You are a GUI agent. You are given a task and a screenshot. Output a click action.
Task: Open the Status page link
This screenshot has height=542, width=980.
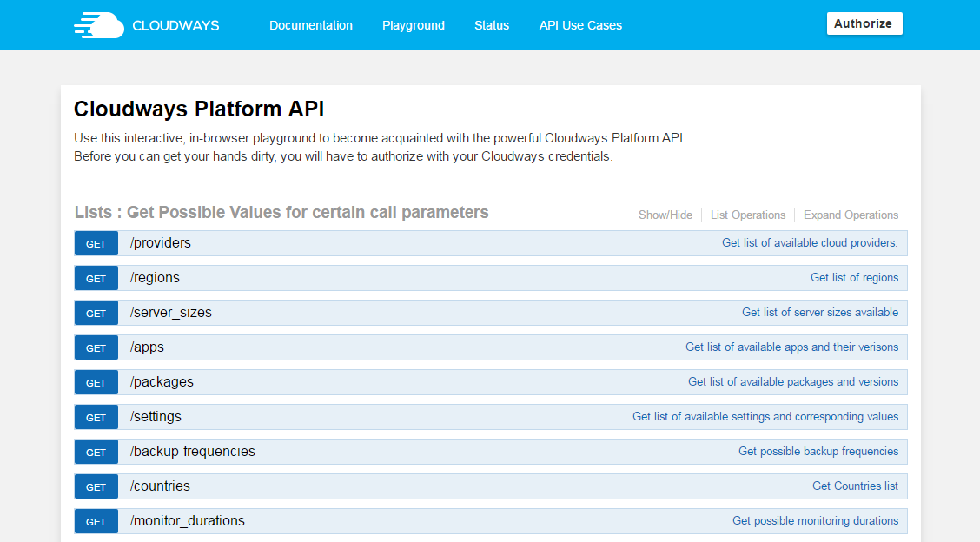[x=491, y=26]
